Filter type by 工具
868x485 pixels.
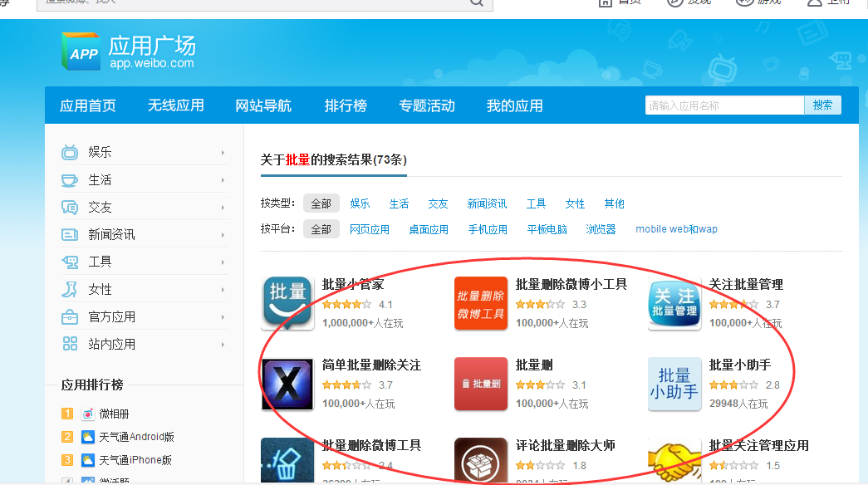(536, 203)
